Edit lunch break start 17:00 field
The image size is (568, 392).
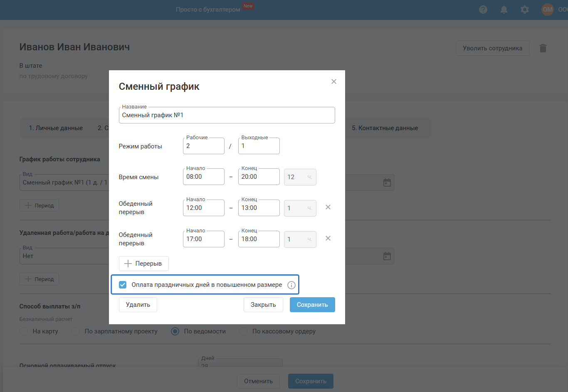pos(204,239)
